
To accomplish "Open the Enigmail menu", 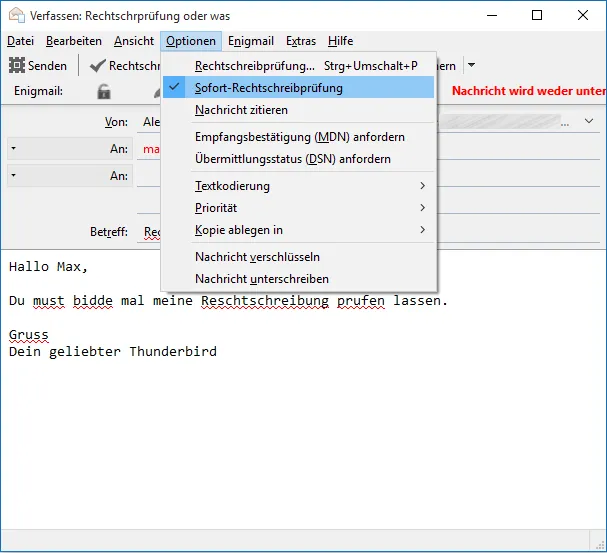I will click(x=250, y=41).
